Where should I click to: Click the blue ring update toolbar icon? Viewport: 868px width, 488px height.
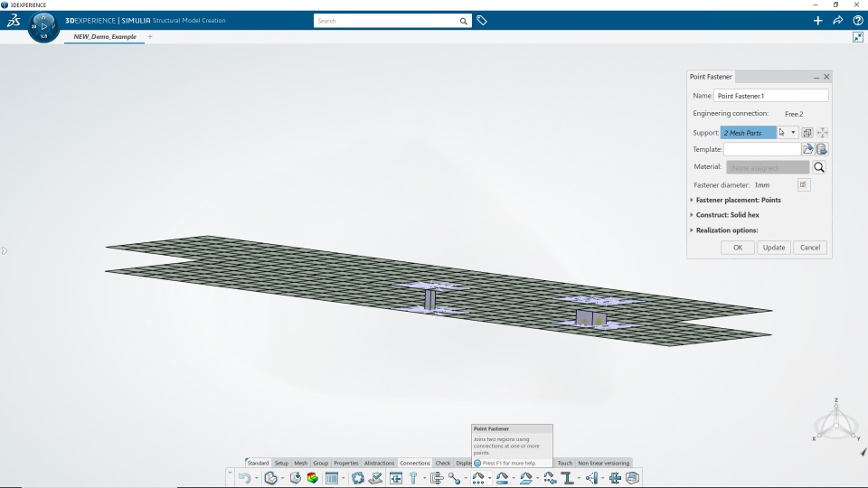click(x=358, y=478)
